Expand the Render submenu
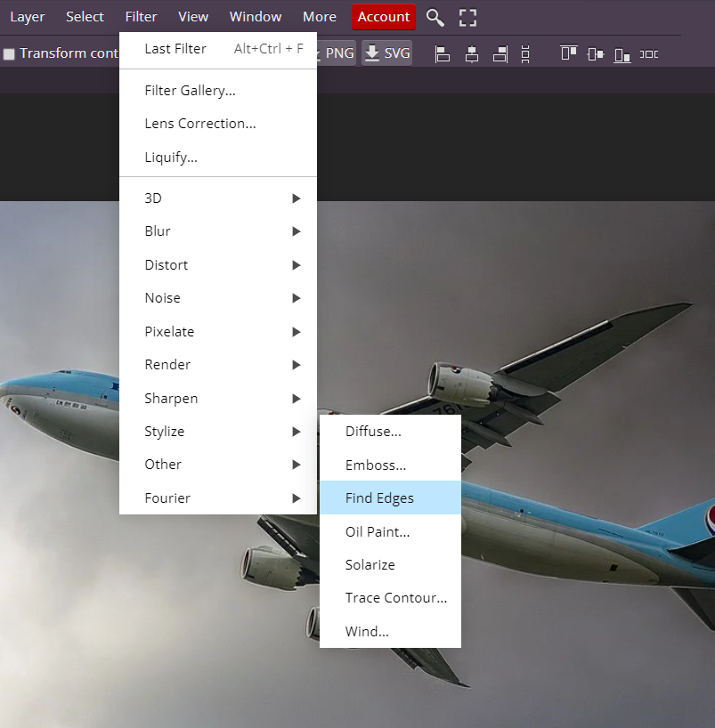Screen dimensions: 715x728 (218, 365)
